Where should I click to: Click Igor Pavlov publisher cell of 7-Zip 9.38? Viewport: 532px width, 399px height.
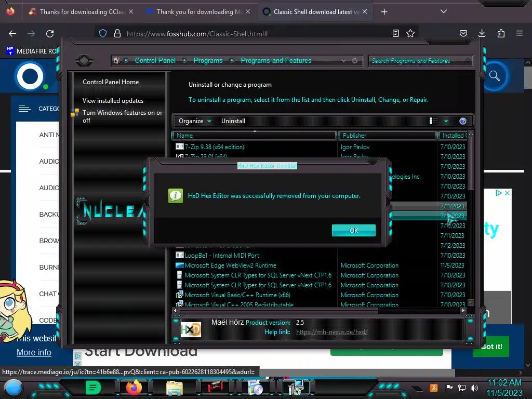355,147
